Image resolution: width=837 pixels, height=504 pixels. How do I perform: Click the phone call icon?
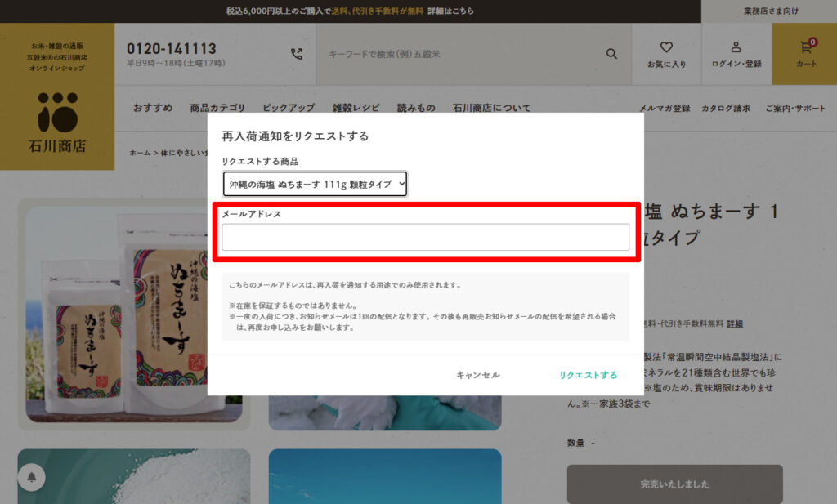click(x=297, y=54)
